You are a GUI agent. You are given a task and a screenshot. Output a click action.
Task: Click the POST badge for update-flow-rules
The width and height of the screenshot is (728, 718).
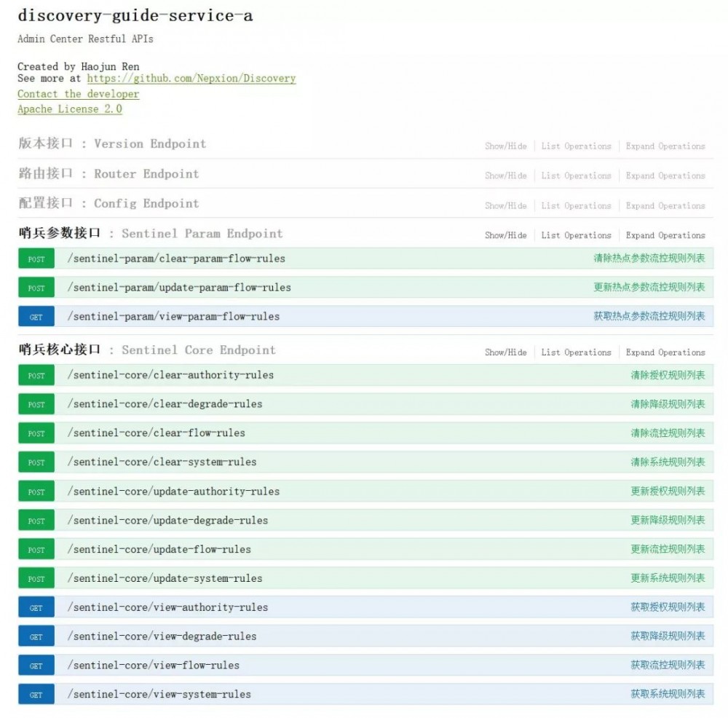36,549
